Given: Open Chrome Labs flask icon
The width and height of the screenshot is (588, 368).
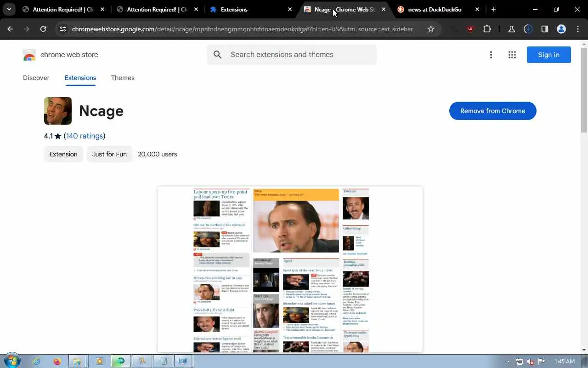Looking at the screenshot, I should [511, 29].
